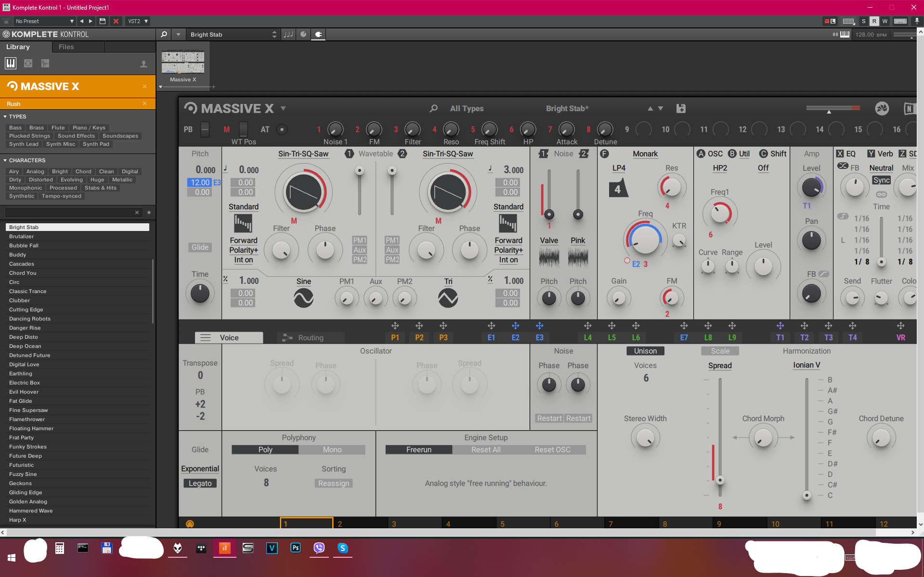Open the first Sin-Tri-SQ-Saw wavetable menu
The width and height of the screenshot is (924, 577).
(303, 154)
